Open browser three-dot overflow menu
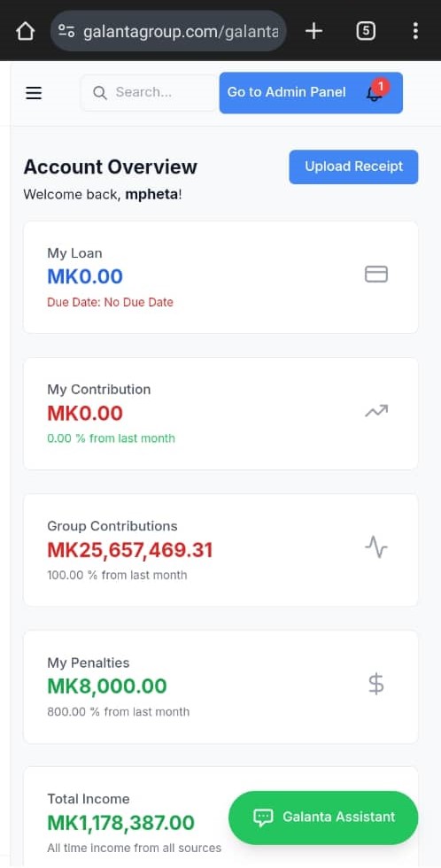Screen dimensions: 441x868 coord(415,32)
